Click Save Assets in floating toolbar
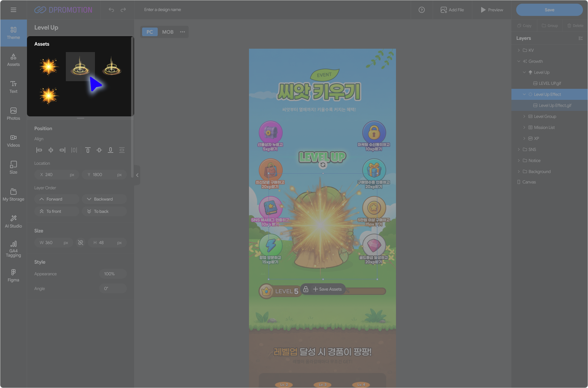 pyautogui.click(x=327, y=289)
